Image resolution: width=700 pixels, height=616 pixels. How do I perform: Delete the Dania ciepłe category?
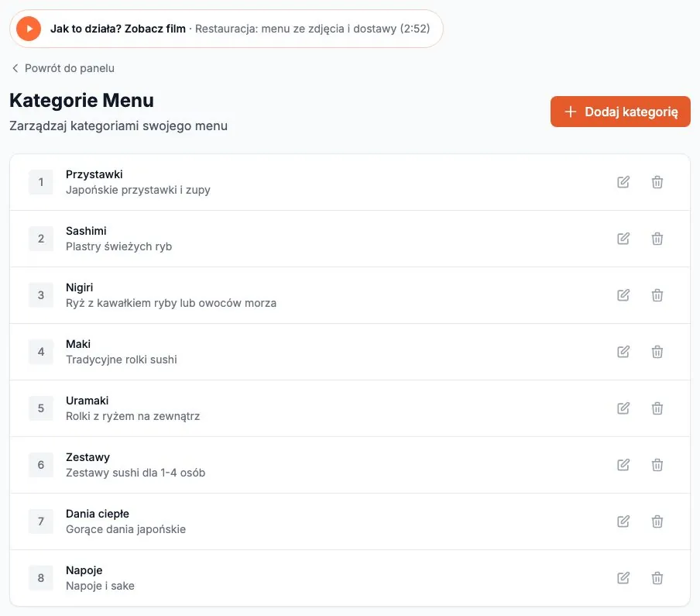657,521
